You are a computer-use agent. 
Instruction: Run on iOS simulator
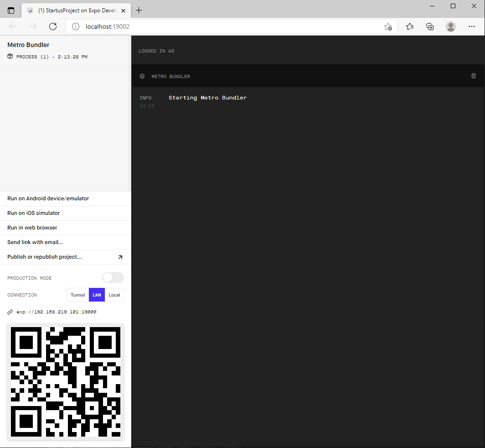66,213
